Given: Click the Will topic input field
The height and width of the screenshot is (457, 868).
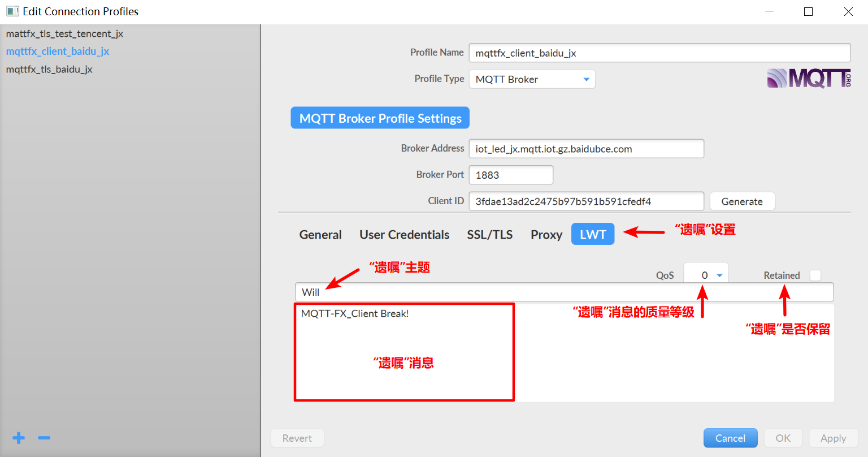Looking at the screenshot, I should click(x=564, y=292).
